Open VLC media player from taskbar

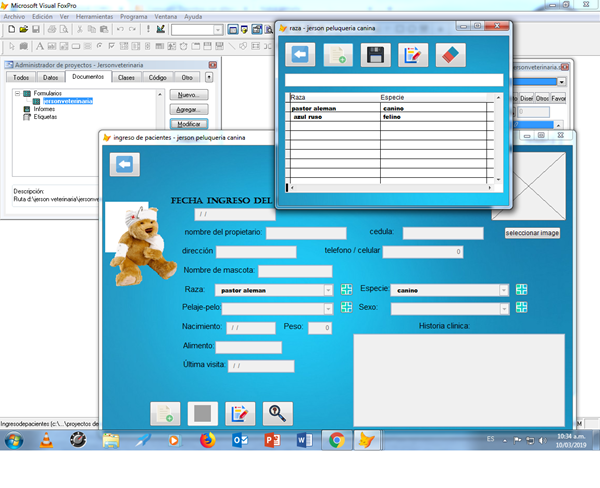coord(46,440)
